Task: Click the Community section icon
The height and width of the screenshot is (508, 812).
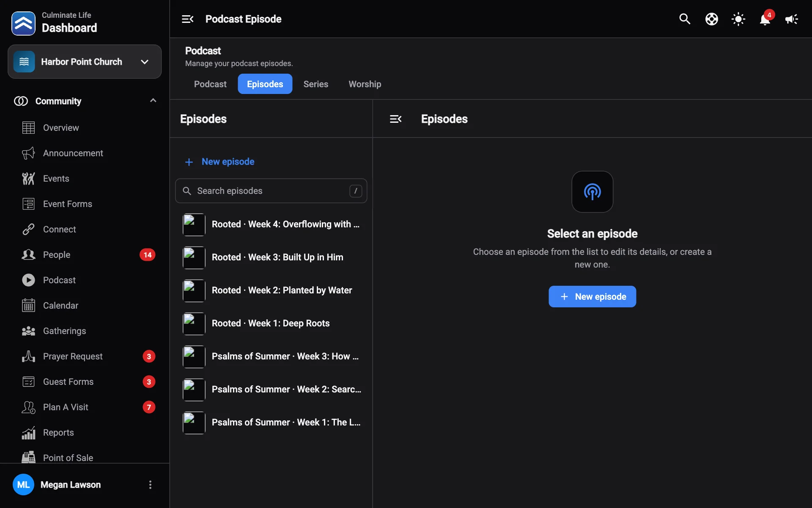Action: pyautogui.click(x=21, y=101)
